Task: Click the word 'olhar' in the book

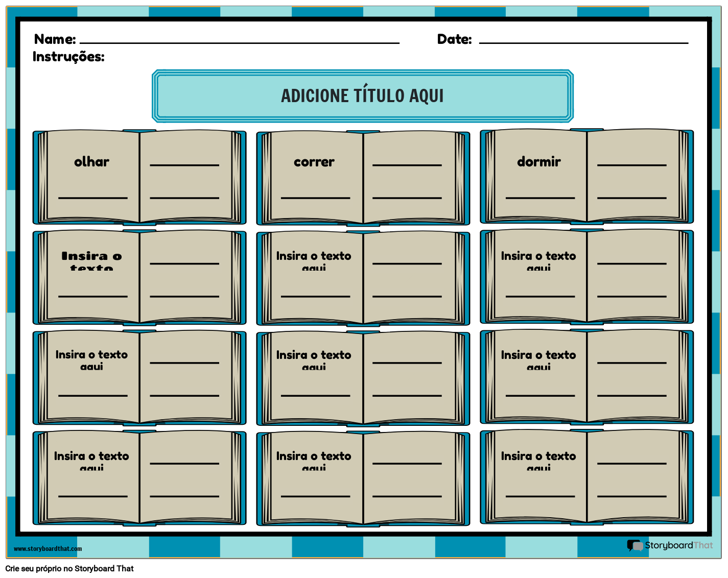Action: click(x=91, y=162)
